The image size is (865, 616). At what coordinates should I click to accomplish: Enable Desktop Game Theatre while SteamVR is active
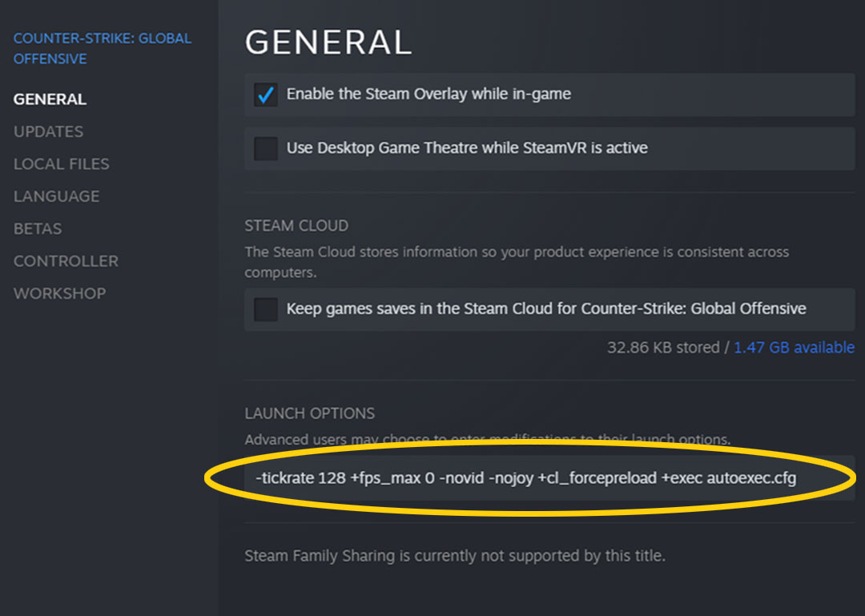click(264, 148)
